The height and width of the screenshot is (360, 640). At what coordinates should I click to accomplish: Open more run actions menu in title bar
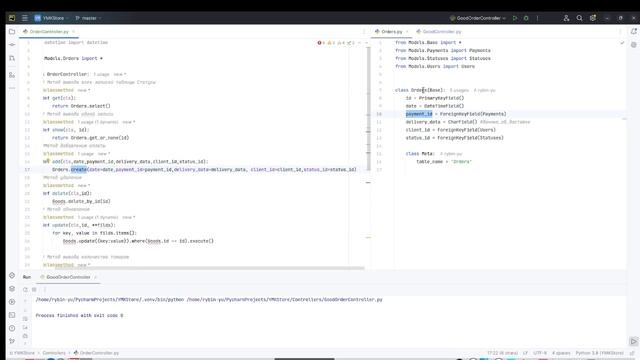[538, 18]
